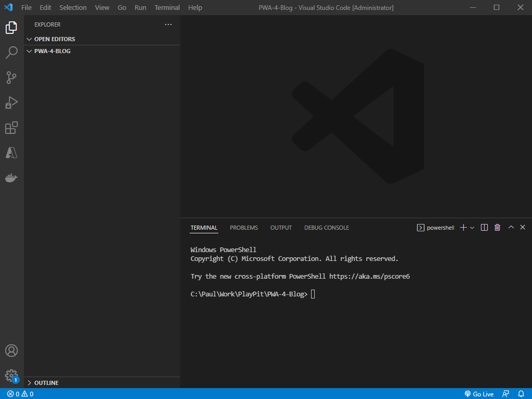Click the Microsoft Corporation copyright line
Screen dimensions: 532x399
point(294,258)
